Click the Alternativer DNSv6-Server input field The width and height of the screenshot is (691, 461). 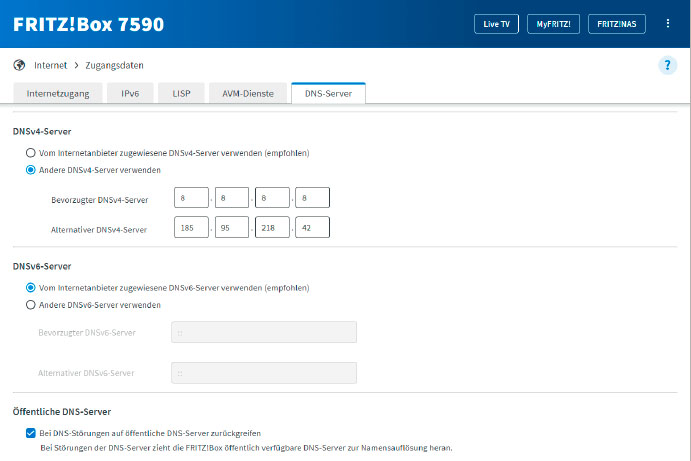[x=264, y=373]
